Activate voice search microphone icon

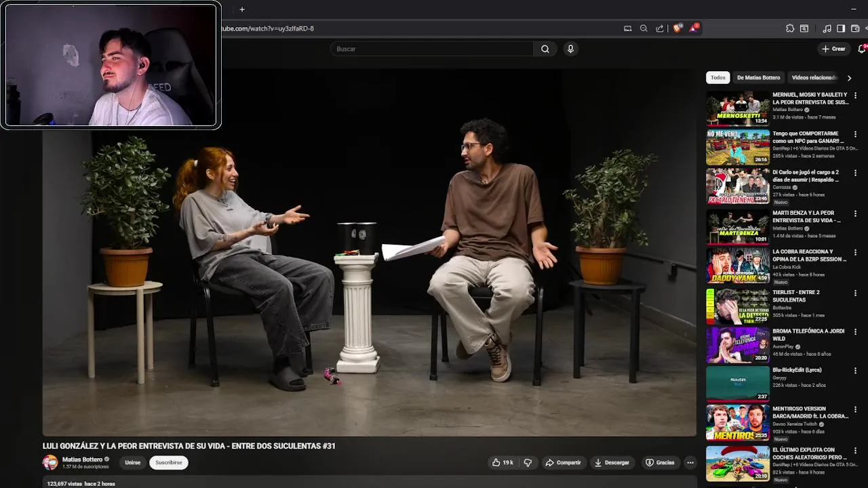(570, 49)
